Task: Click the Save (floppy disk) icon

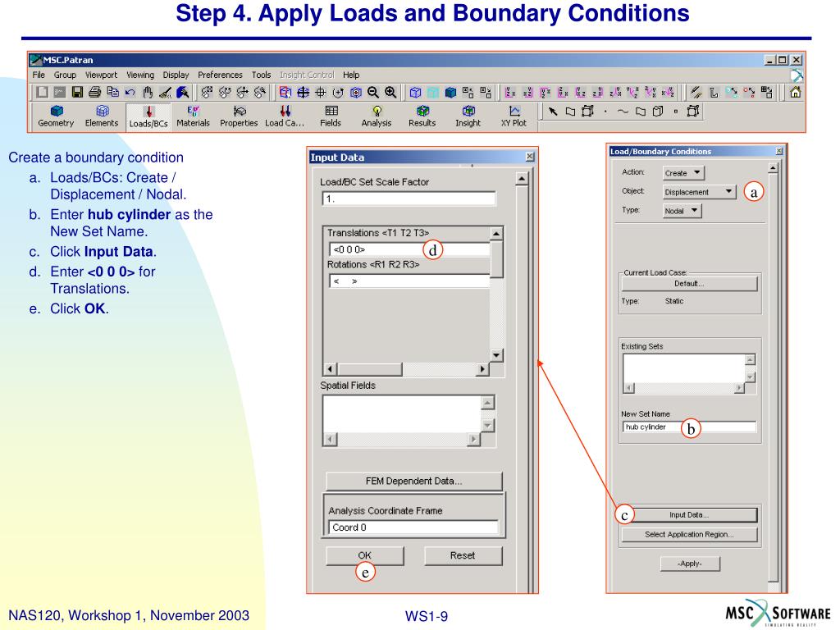Action: [78, 92]
